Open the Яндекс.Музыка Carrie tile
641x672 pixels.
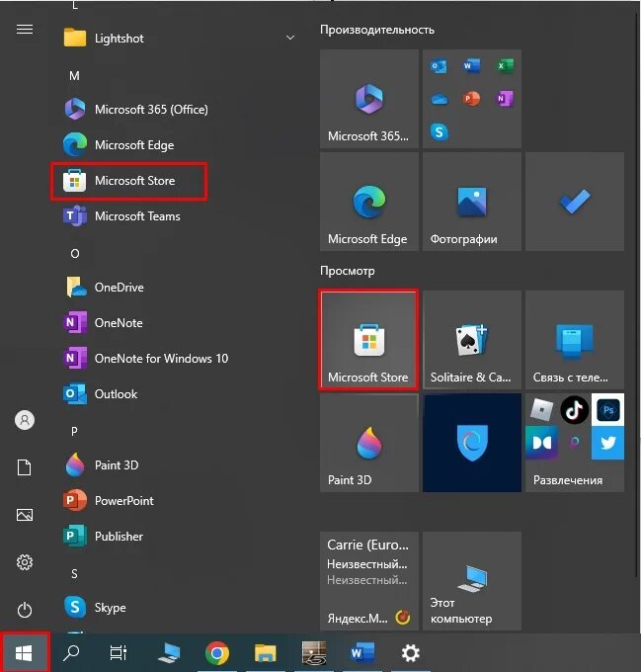(369, 581)
